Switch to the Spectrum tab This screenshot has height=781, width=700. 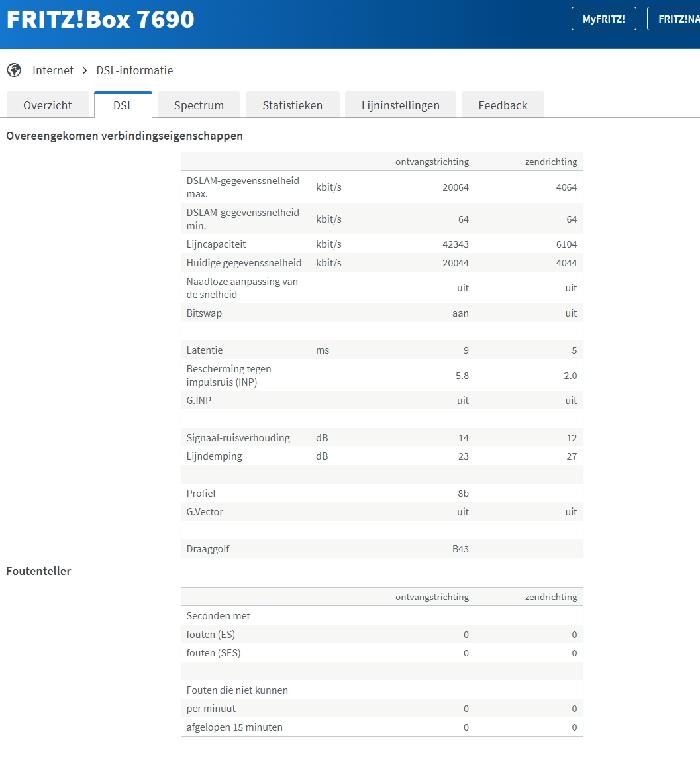199,105
